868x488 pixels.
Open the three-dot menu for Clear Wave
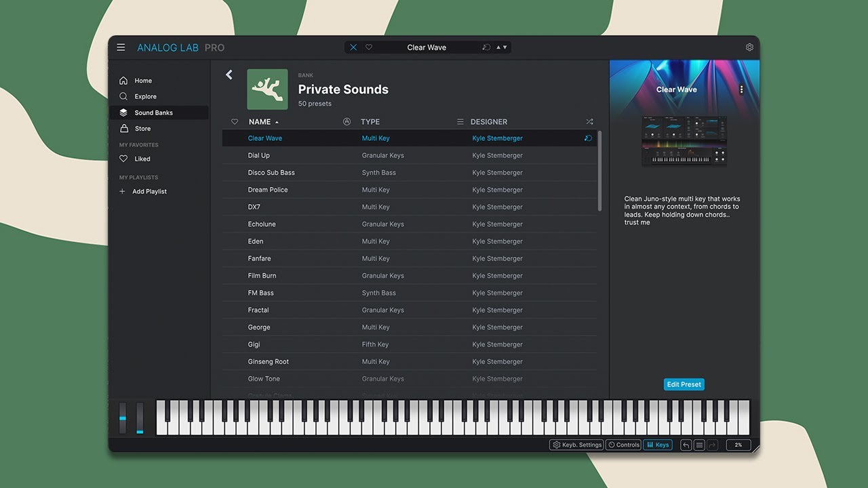coord(742,89)
